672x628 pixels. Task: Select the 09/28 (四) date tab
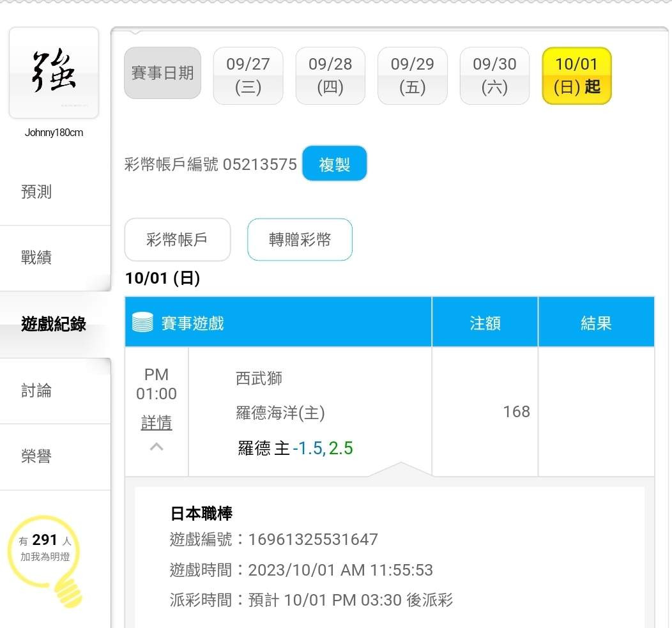330,76
